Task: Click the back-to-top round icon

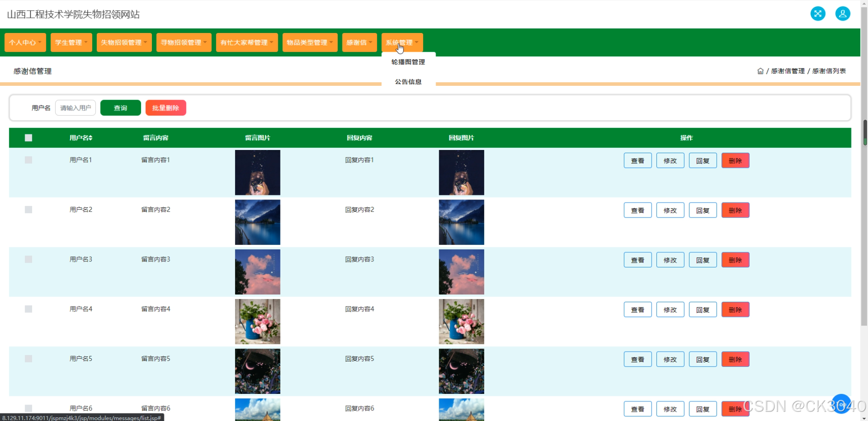Action: coord(841,404)
